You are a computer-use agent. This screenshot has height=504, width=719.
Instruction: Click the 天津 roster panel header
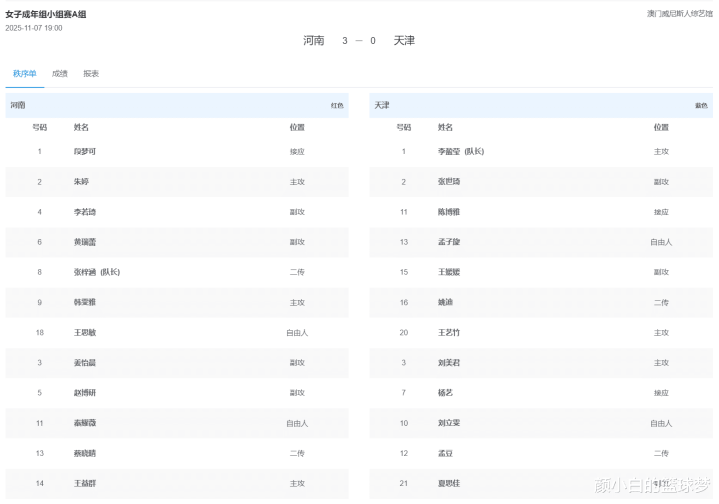click(x=541, y=105)
